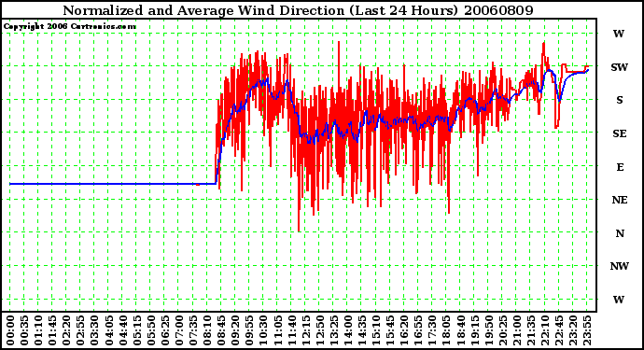Click the '08:10' time axis label
The width and height of the screenshot is (644, 350).
pyautogui.click(x=206, y=330)
